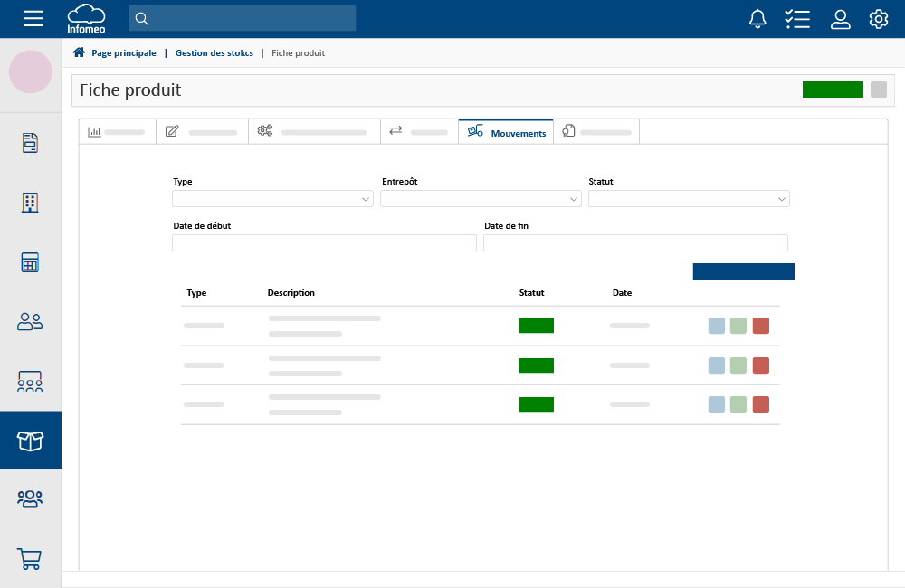Expand the Entrepôt dropdown
This screenshot has width=905, height=588.
coord(481,199)
